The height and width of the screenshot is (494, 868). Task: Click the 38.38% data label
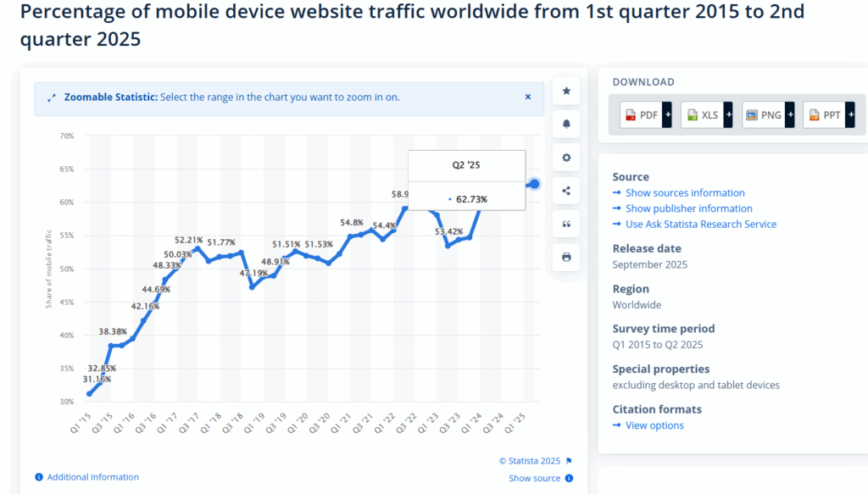click(x=113, y=331)
